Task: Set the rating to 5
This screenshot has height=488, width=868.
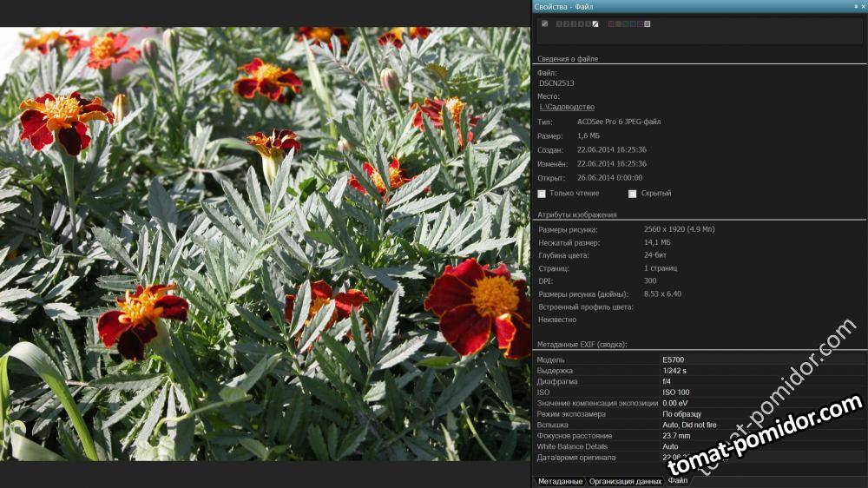Action: tap(588, 23)
